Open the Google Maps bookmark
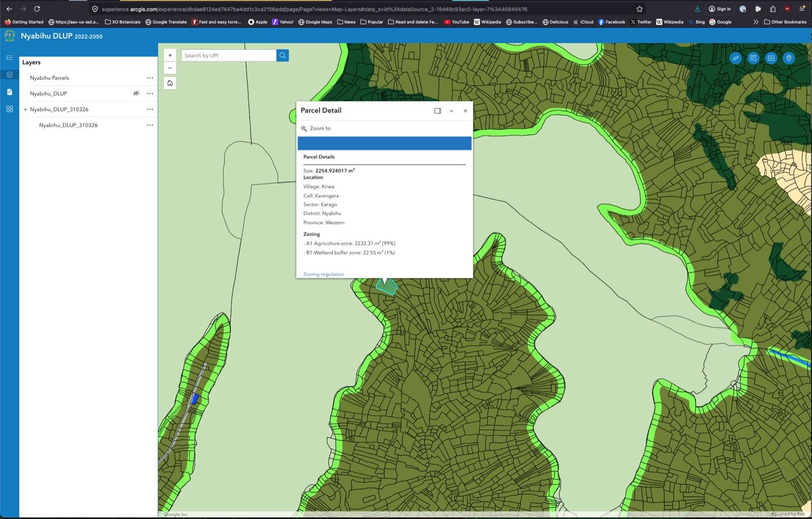 point(315,22)
